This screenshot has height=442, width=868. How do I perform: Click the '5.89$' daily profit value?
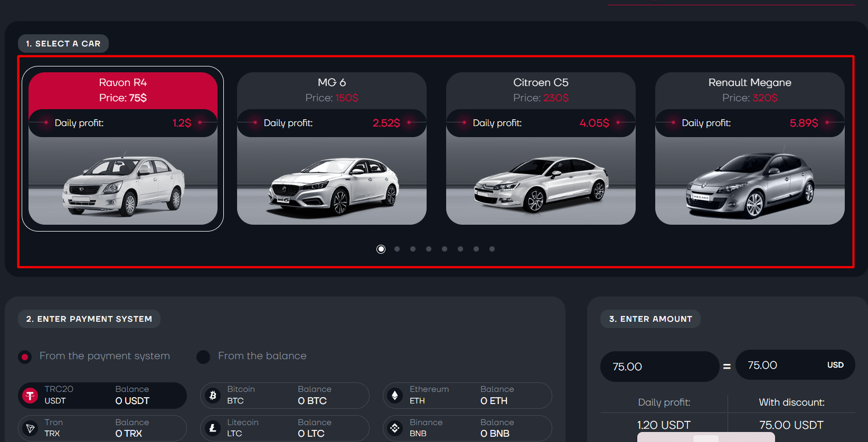pos(804,123)
